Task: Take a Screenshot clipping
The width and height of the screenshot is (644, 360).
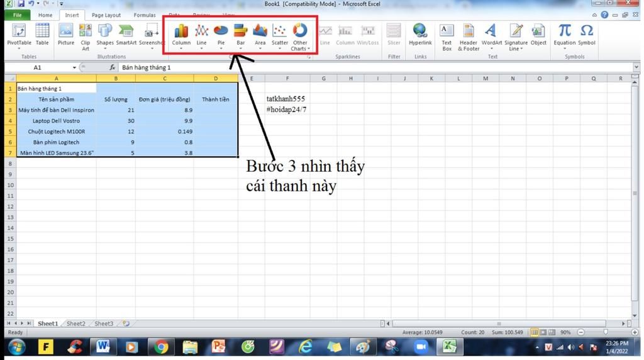Action: (x=151, y=36)
